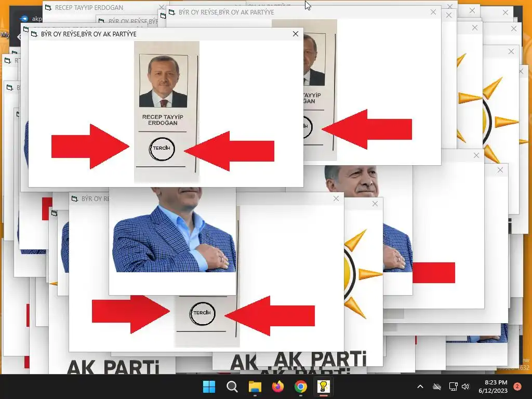Select the front window's title BÝR OY REÝSE,BÝR OY AK PARTÝYE
532x399 pixels.
pyautogui.click(x=88, y=34)
